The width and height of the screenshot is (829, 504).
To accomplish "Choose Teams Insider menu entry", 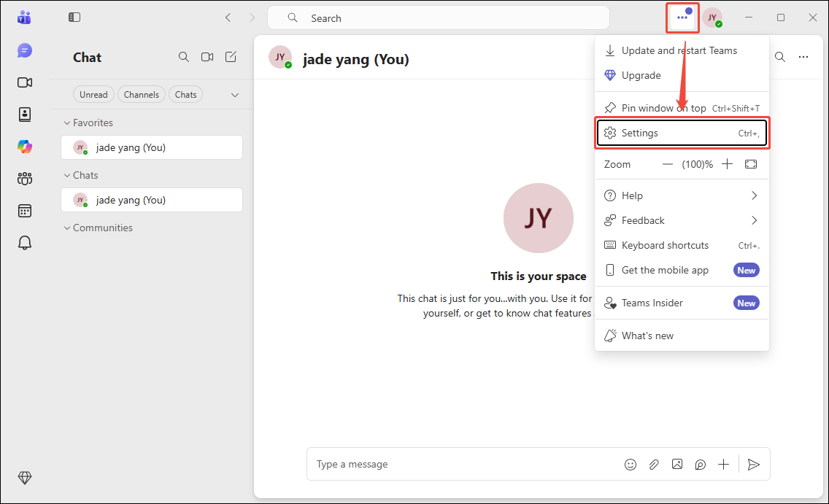I will click(x=682, y=303).
